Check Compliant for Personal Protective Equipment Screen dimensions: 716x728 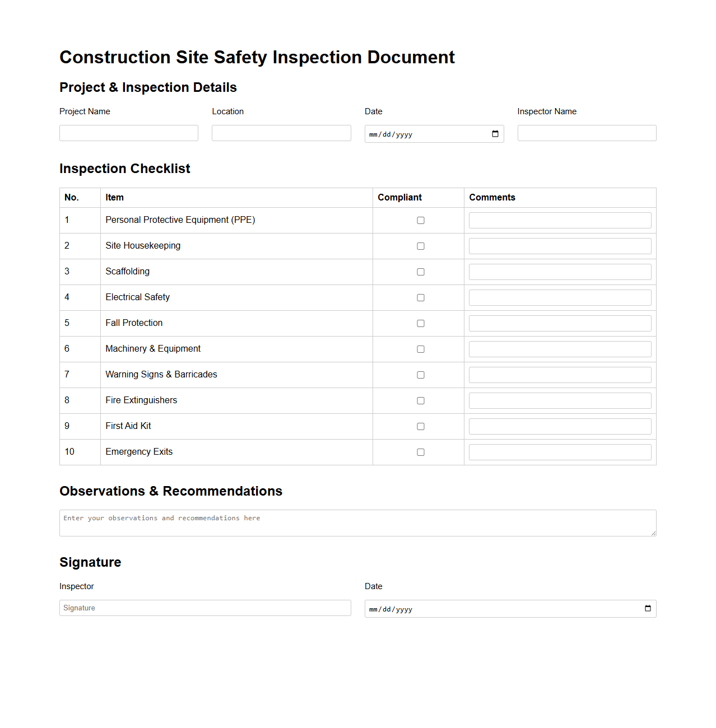coord(420,220)
